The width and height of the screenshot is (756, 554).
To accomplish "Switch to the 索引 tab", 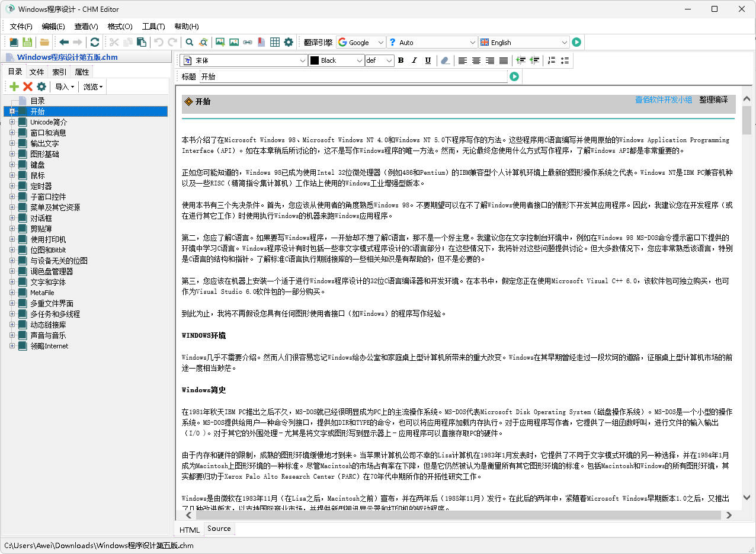I will pos(59,72).
